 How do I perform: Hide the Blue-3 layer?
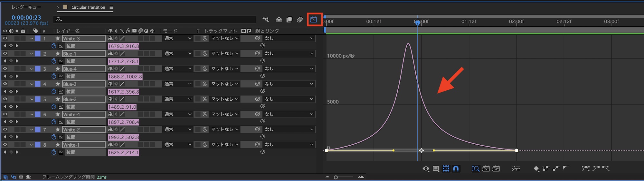(5, 84)
